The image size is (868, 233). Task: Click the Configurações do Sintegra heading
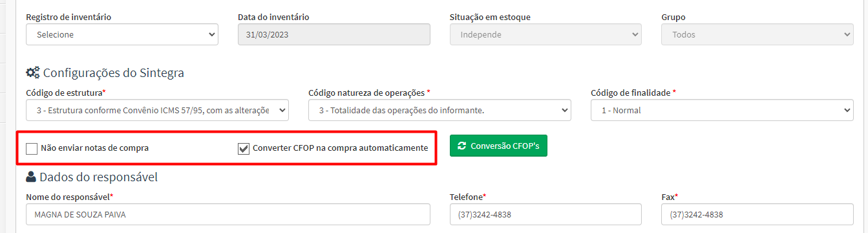(x=114, y=72)
